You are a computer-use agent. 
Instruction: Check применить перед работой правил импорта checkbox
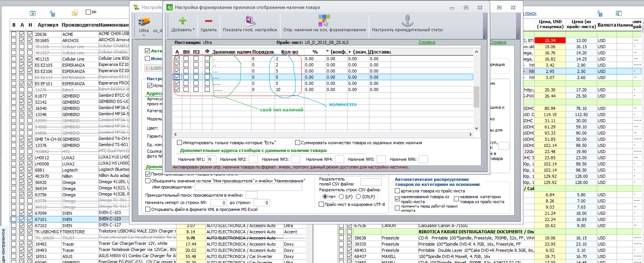pyautogui.click(x=397, y=208)
